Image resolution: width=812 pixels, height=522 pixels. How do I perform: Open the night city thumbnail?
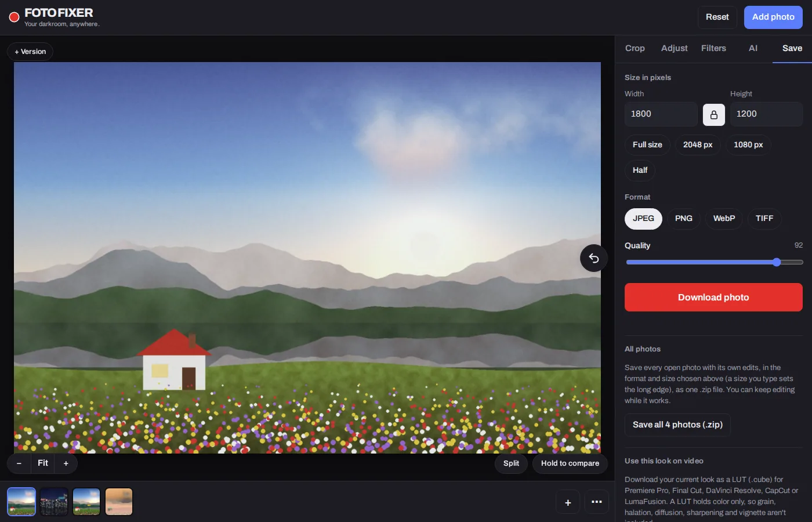coord(54,502)
